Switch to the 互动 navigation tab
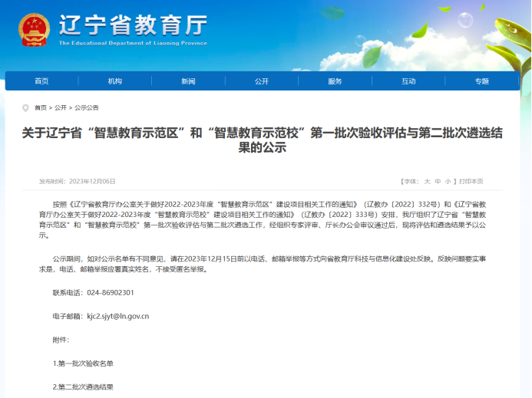Image resolution: width=532 pixels, height=398 pixels. [x=408, y=81]
